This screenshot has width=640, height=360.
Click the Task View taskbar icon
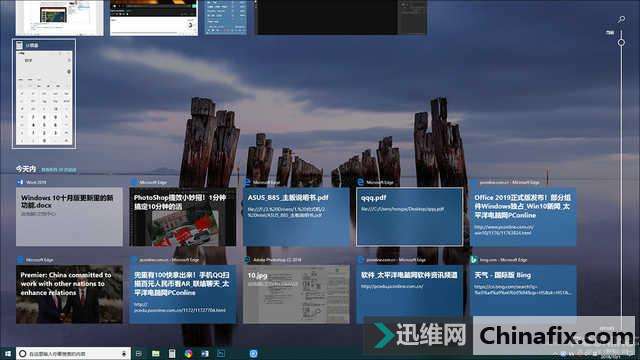click(139, 353)
